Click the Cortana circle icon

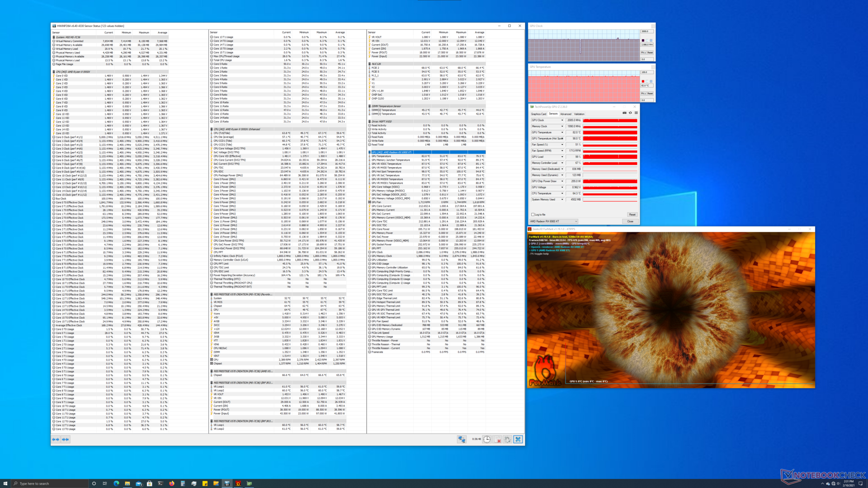(x=94, y=483)
